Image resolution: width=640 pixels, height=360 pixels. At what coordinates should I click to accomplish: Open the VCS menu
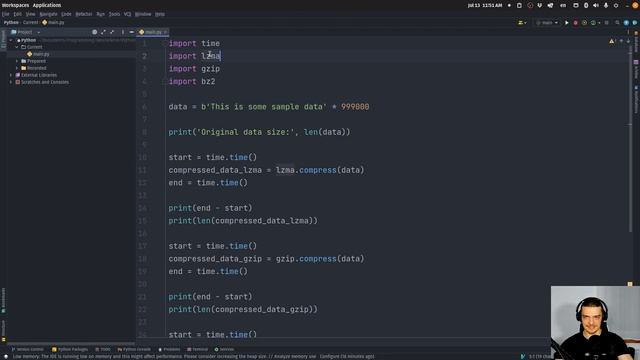pyautogui.click(x=127, y=14)
